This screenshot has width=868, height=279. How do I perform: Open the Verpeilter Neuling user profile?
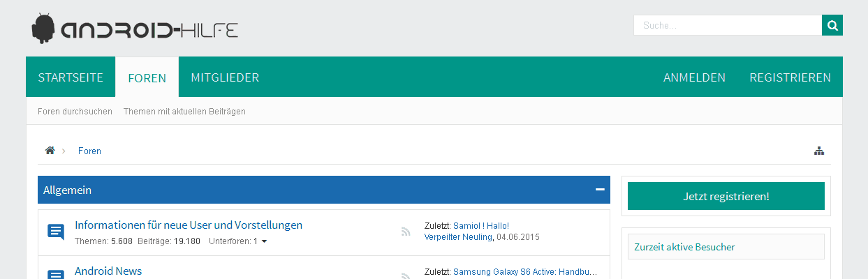pyautogui.click(x=458, y=237)
